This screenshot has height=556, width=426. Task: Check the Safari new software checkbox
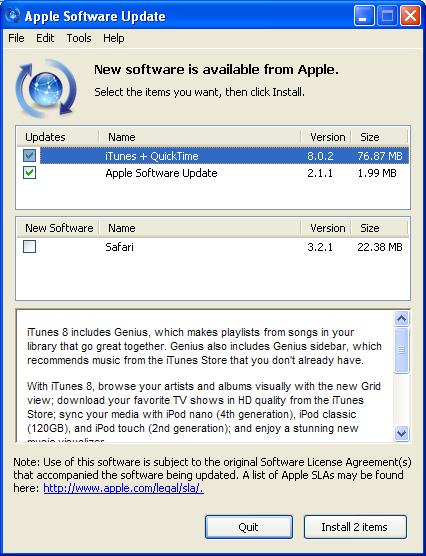coord(29,246)
